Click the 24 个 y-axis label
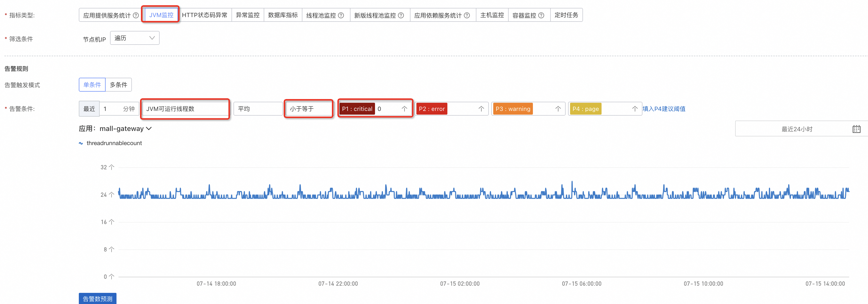This screenshot has width=868, height=304. pyautogui.click(x=108, y=195)
